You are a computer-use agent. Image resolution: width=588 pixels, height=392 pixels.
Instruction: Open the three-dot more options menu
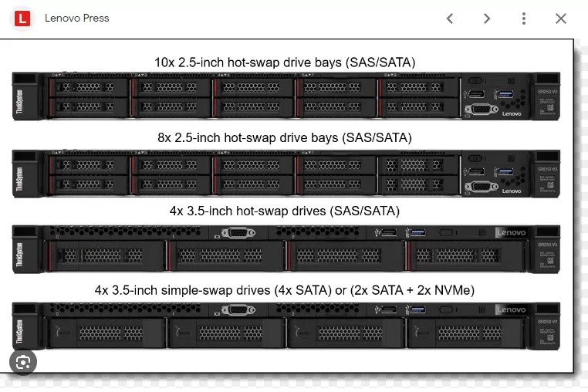tap(524, 19)
